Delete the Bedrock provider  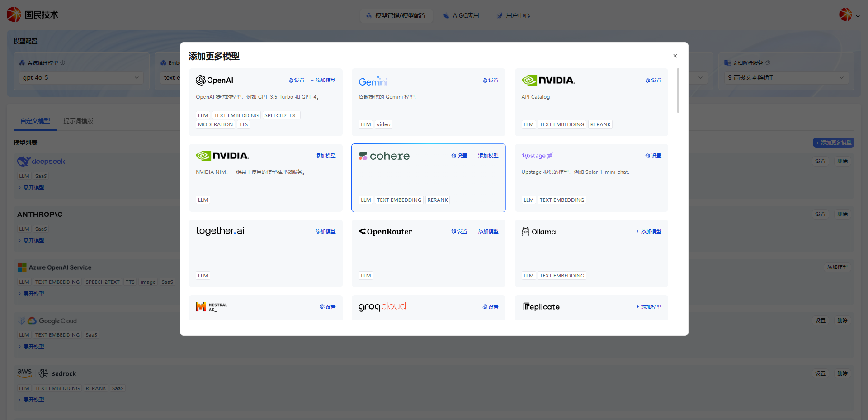pos(843,373)
